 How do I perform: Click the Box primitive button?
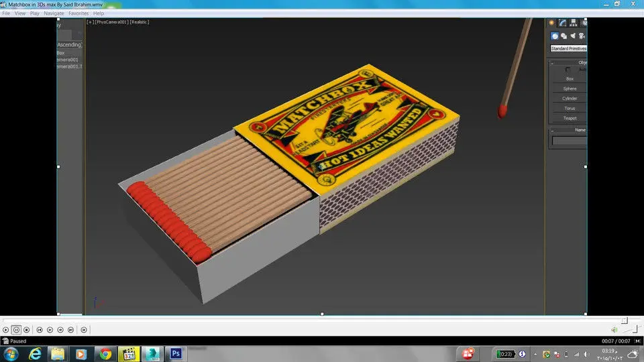click(570, 79)
